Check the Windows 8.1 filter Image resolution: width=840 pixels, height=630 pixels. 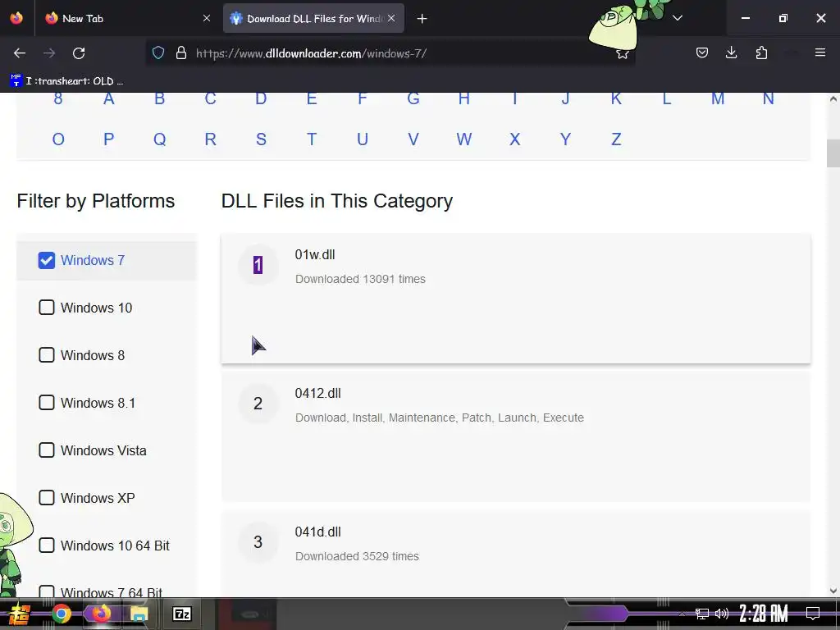(x=47, y=403)
